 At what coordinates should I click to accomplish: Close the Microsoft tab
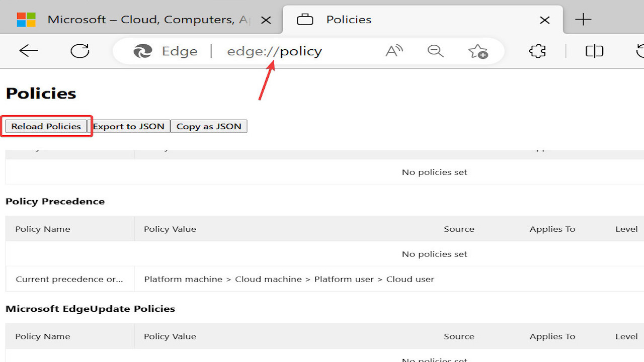pyautogui.click(x=266, y=19)
